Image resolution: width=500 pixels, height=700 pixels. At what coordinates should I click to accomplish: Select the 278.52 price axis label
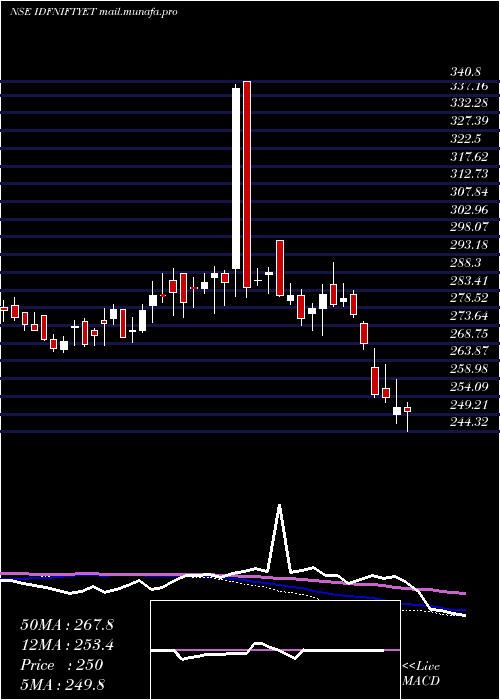[468, 298]
